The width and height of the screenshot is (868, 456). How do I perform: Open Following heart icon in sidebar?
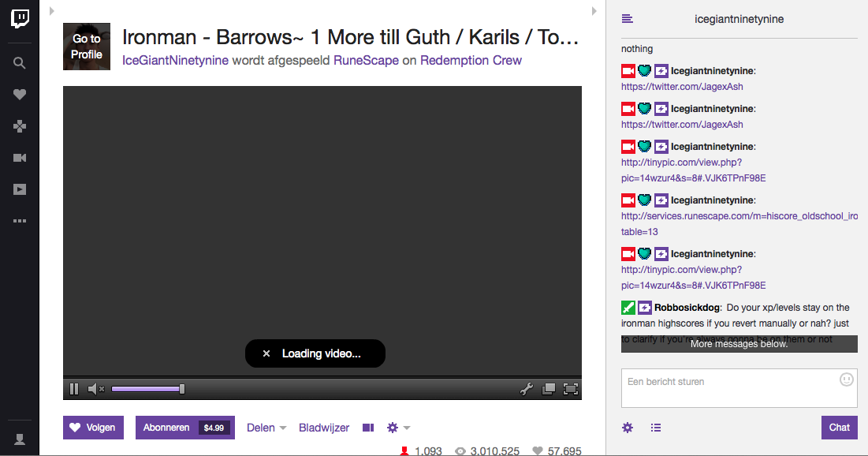pos(20,94)
